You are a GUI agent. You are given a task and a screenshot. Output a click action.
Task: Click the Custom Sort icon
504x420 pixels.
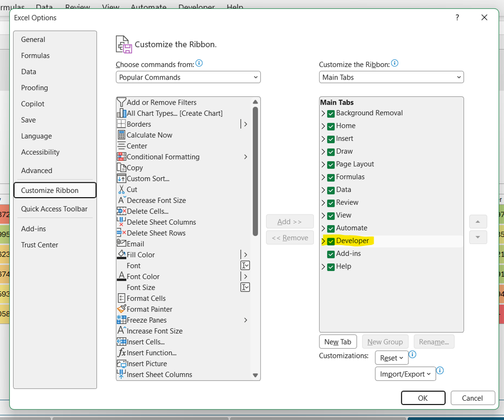point(121,178)
